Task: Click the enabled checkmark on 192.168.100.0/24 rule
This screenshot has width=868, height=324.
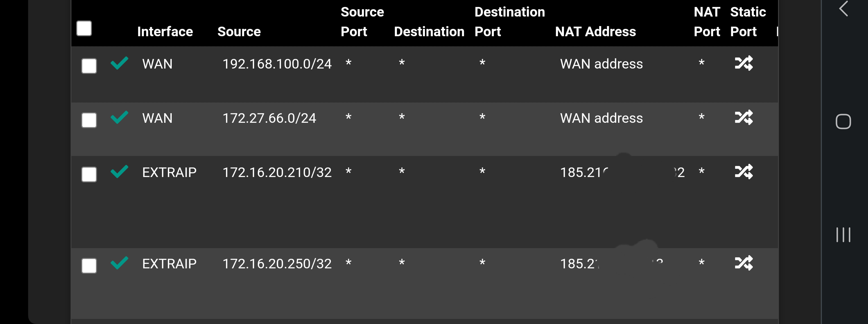Action: coord(120,63)
